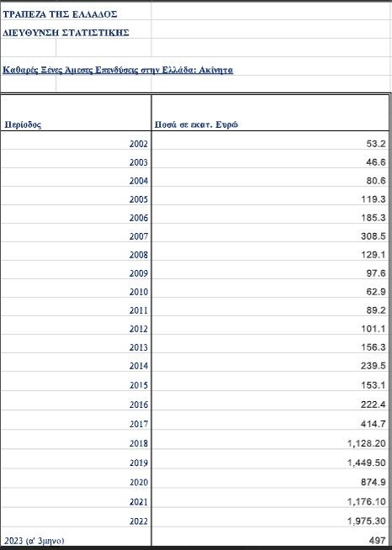Click the cell containing year 2005
Screen dimensions: 392x550
76,199
